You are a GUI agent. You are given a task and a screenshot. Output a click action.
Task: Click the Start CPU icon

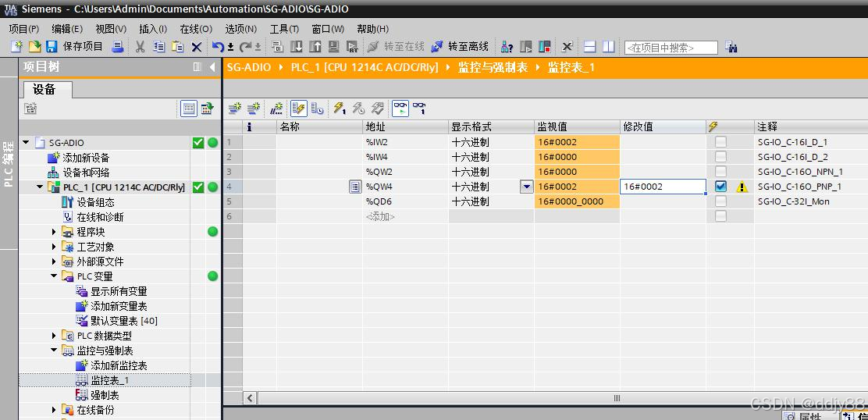(526, 47)
